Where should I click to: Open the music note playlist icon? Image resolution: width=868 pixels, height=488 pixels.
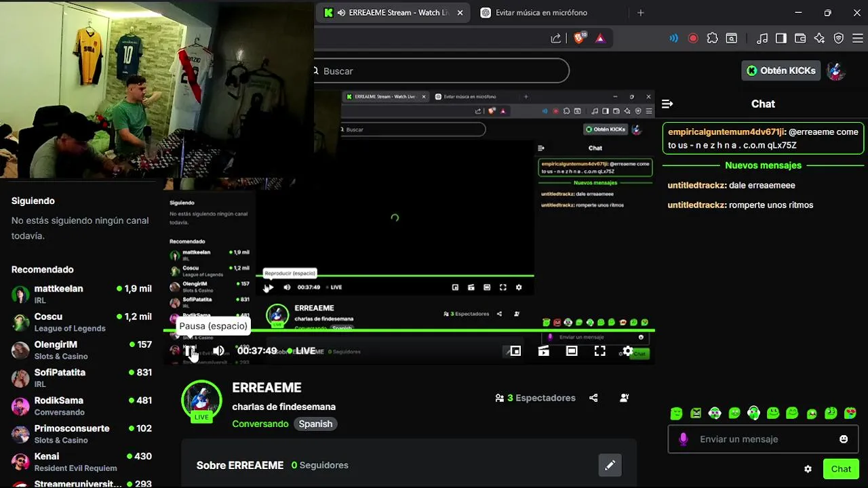click(x=762, y=39)
